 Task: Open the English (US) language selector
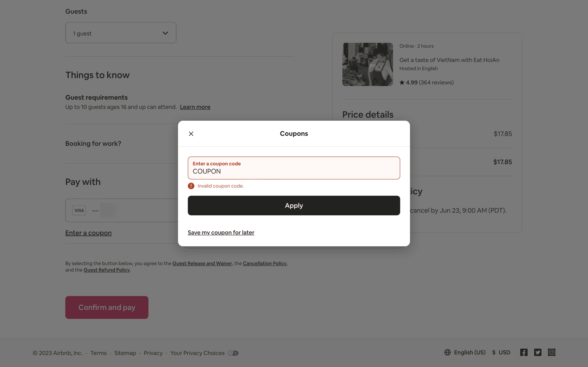[x=469, y=353]
